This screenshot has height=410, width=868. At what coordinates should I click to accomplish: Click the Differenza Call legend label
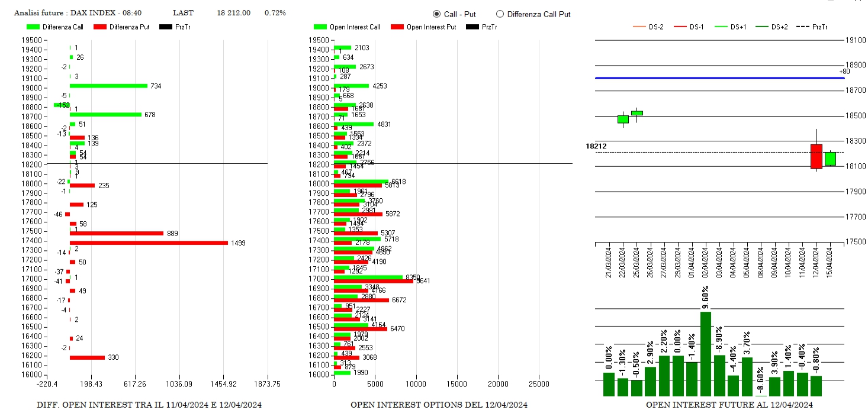pyautogui.click(x=63, y=27)
